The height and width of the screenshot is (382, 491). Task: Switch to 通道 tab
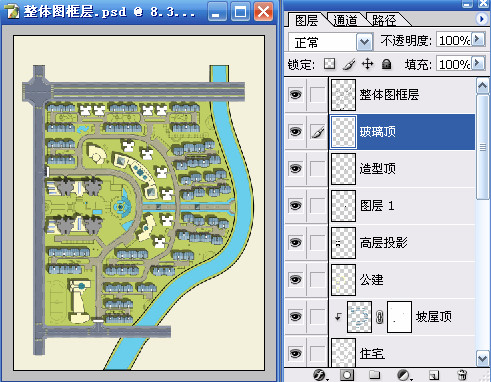[x=345, y=20]
